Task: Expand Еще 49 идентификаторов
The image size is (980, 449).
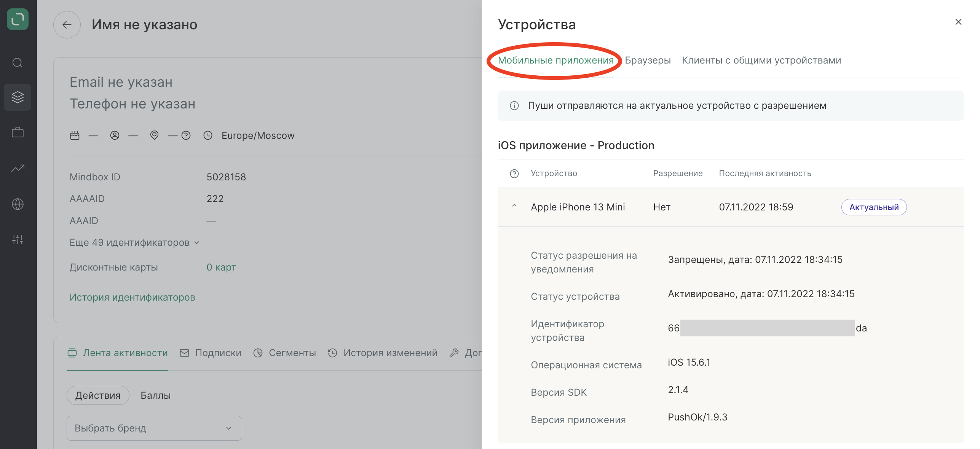Action: pyautogui.click(x=134, y=242)
